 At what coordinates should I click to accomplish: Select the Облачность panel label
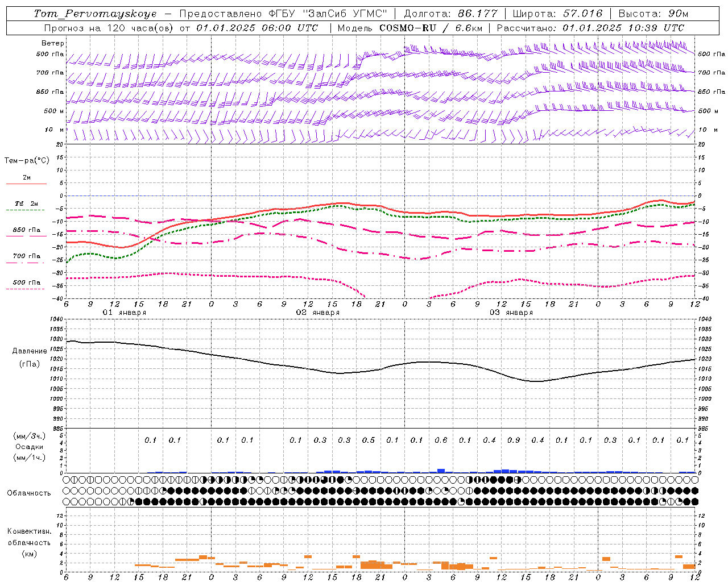click(x=29, y=493)
